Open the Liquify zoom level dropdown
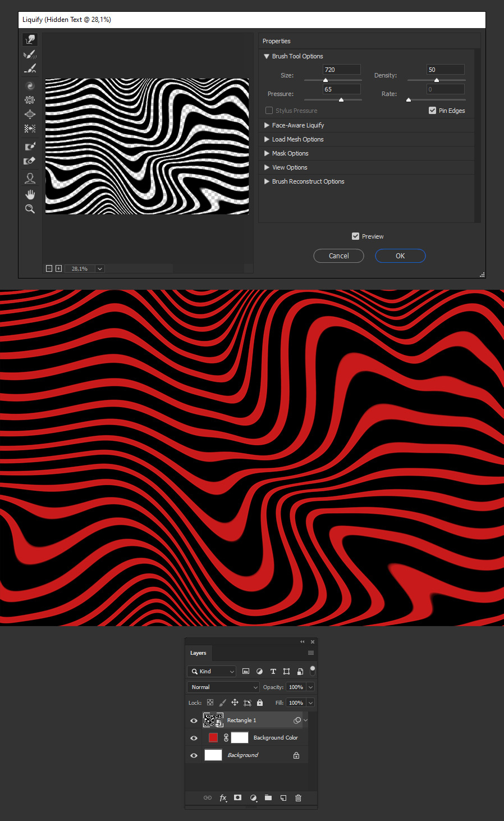This screenshot has width=504, height=821. coord(100,269)
